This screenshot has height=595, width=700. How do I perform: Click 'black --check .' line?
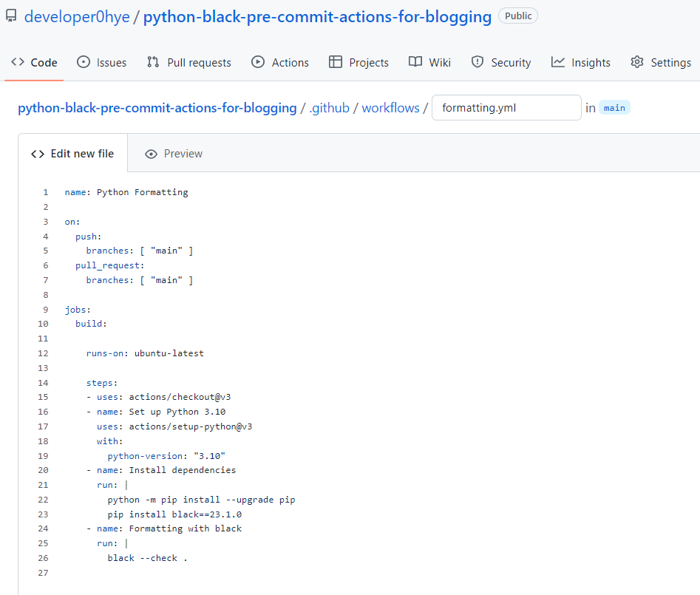147,558
